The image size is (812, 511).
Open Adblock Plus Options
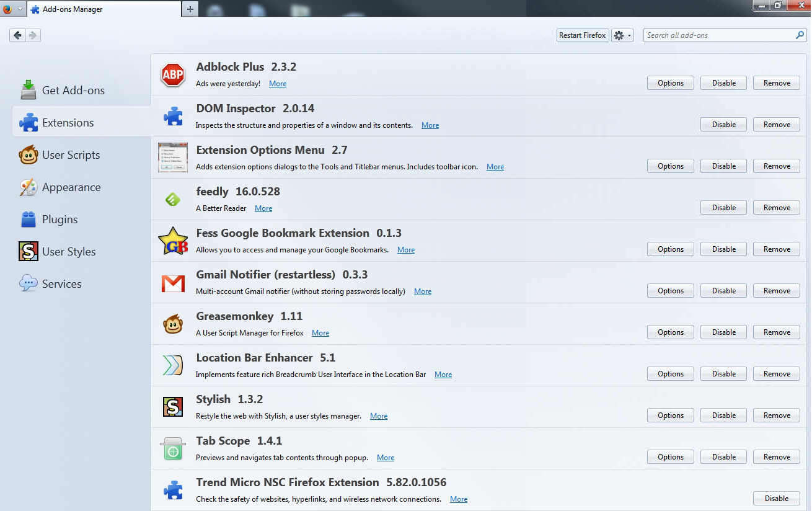(671, 83)
